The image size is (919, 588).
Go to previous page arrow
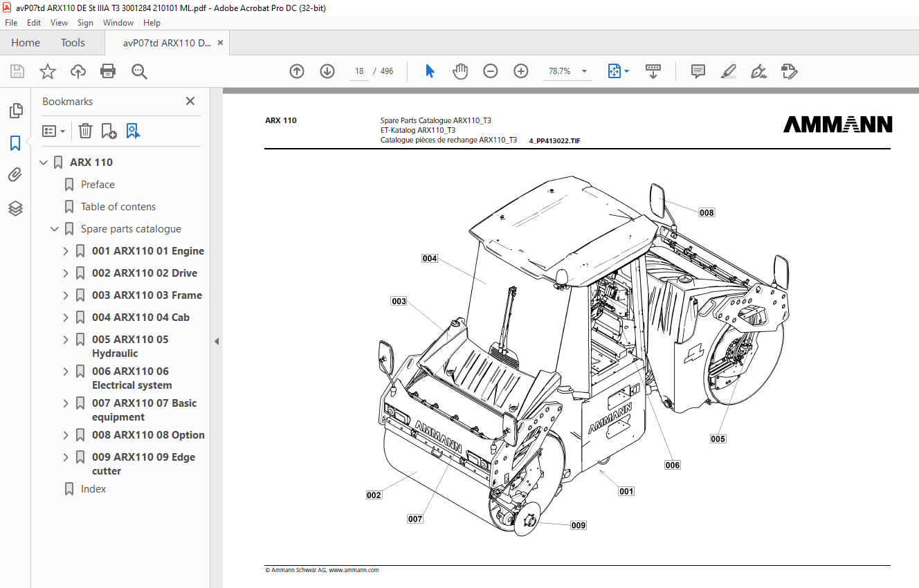(x=297, y=71)
